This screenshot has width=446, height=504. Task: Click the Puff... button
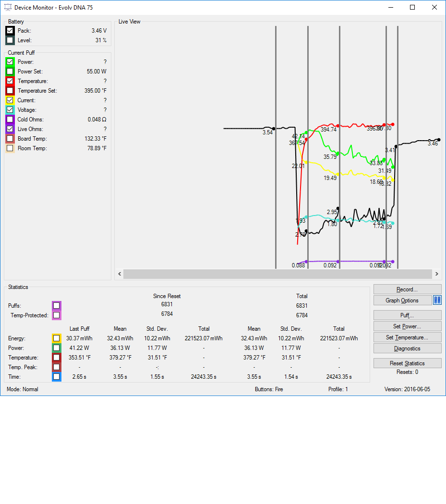point(407,315)
